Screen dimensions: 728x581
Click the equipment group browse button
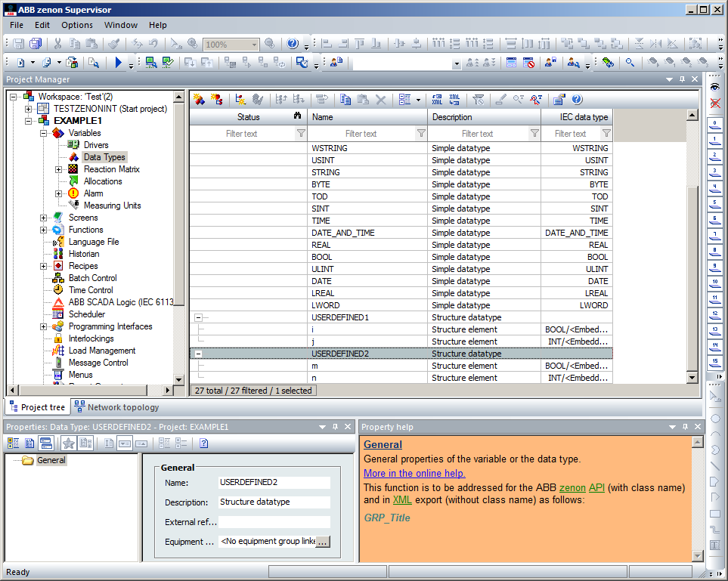(x=324, y=541)
